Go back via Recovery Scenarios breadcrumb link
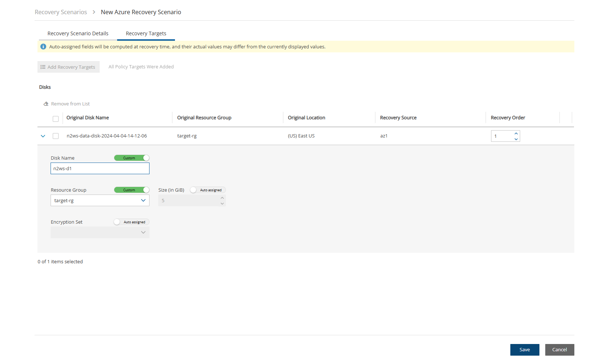The width and height of the screenshot is (610, 364). (x=61, y=12)
